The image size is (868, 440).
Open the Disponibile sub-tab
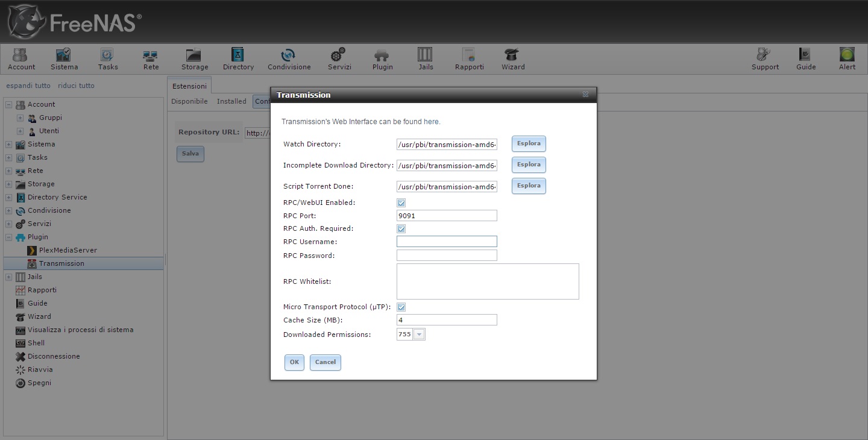189,101
